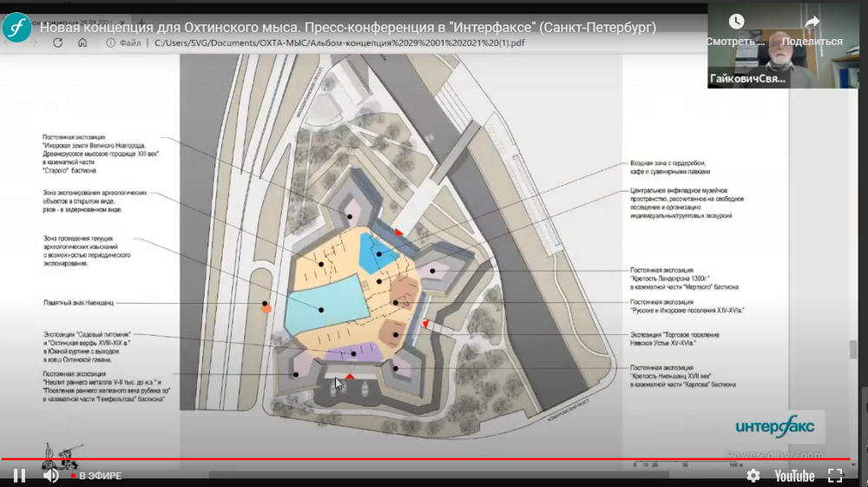Open the player settings gear

click(753, 476)
